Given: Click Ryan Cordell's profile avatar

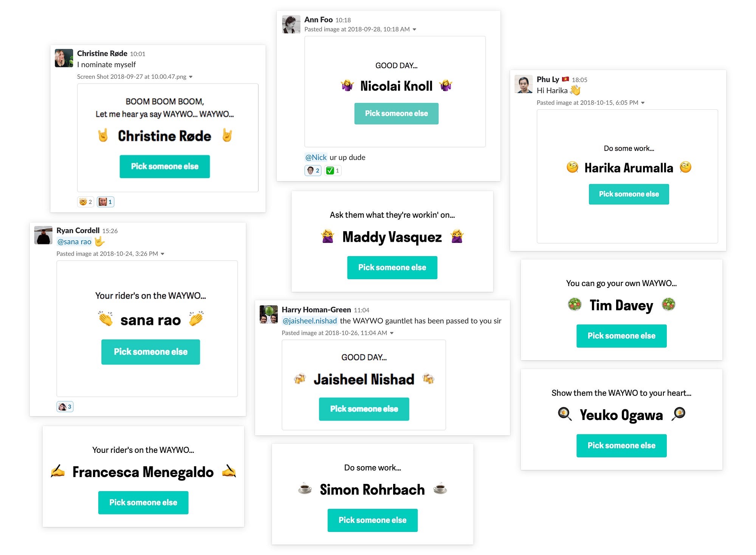Looking at the screenshot, I should 43,235.
